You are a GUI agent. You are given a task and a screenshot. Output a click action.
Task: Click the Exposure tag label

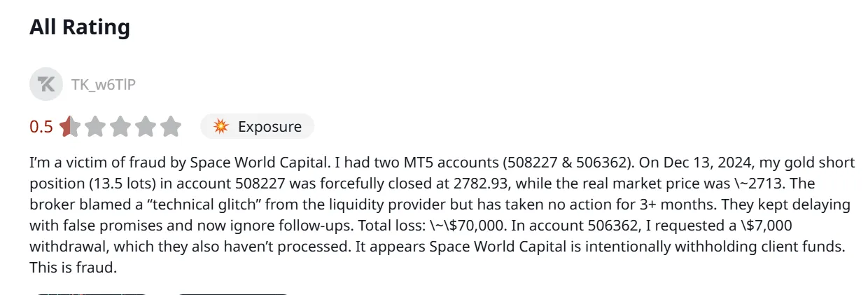(269, 127)
